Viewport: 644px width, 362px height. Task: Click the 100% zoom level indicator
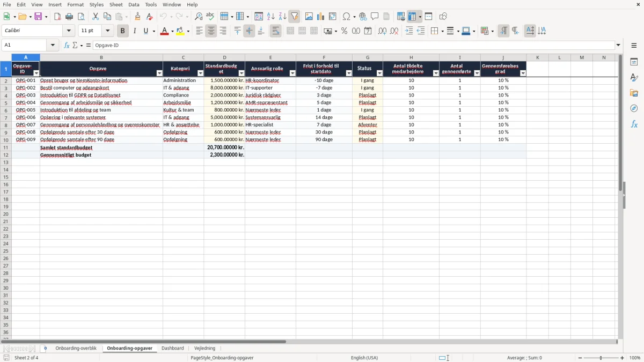pos(635,358)
